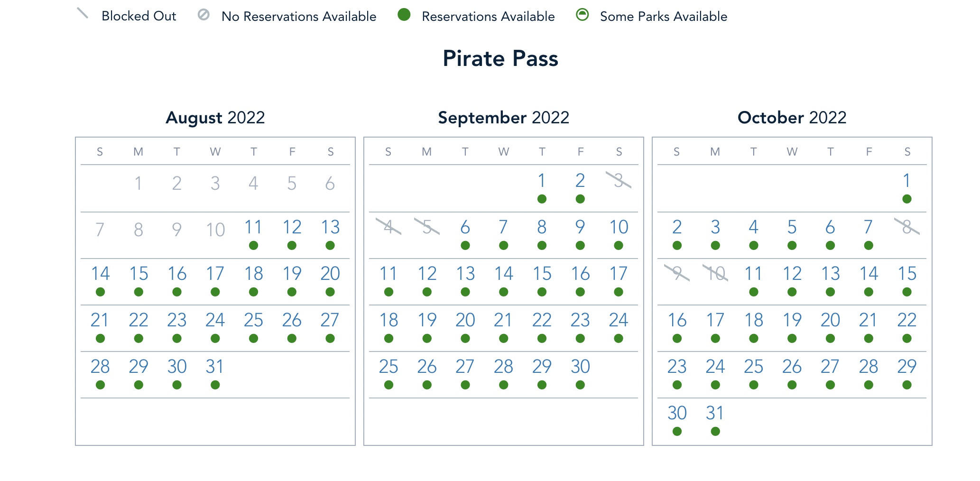Click unavailable date August 5
The height and width of the screenshot is (481, 980).
point(292,184)
